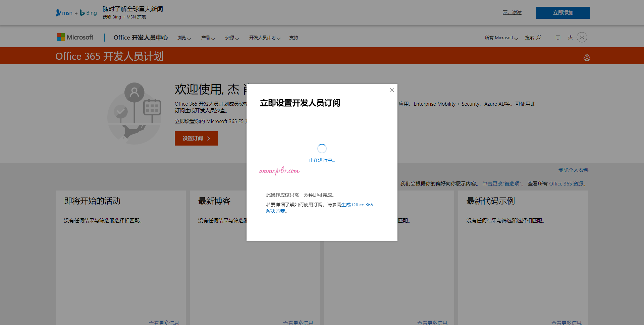
Task: Click the 设置订阅 button
Action: pos(196,138)
